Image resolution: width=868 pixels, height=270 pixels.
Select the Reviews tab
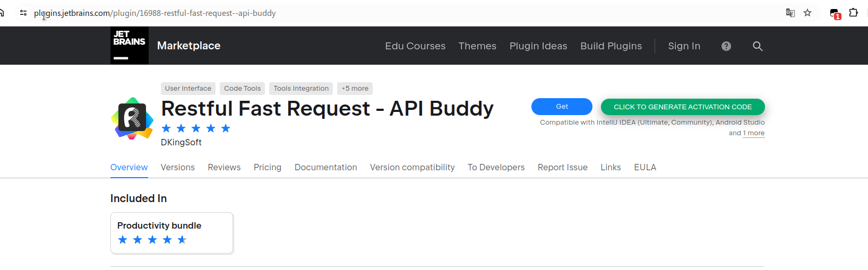224,167
